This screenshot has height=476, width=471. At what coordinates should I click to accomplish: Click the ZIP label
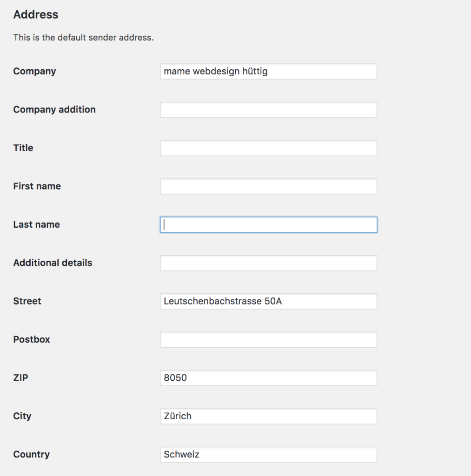[20, 377]
